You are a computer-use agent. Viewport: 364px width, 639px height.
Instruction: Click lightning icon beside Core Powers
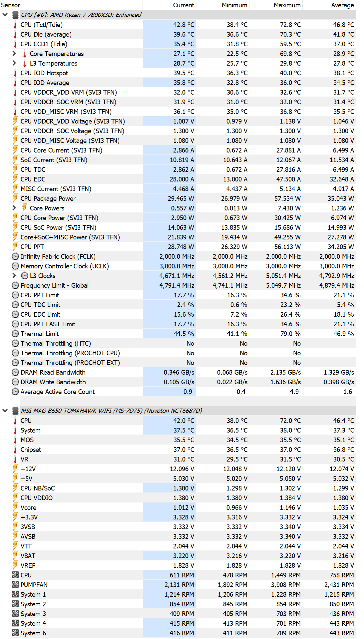click(25, 208)
